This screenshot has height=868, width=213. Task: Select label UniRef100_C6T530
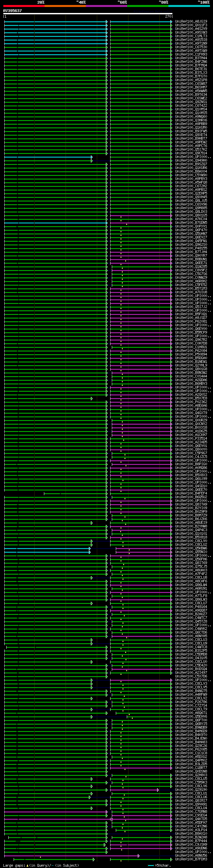(191, 47)
